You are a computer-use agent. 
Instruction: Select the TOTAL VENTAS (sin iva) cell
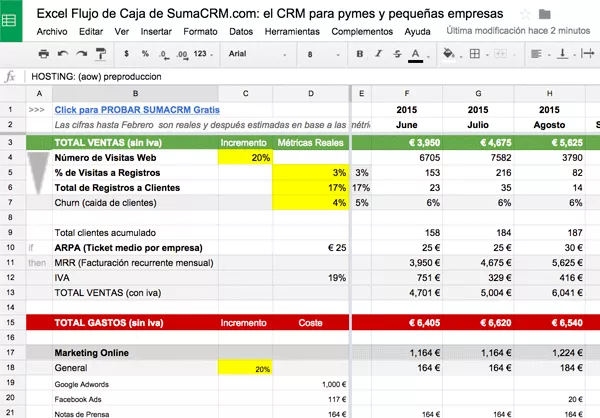coord(135,142)
